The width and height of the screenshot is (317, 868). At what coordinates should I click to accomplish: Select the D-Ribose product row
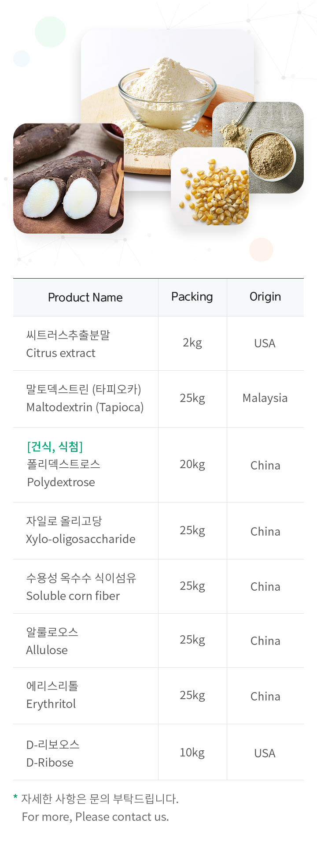point(158,752)
